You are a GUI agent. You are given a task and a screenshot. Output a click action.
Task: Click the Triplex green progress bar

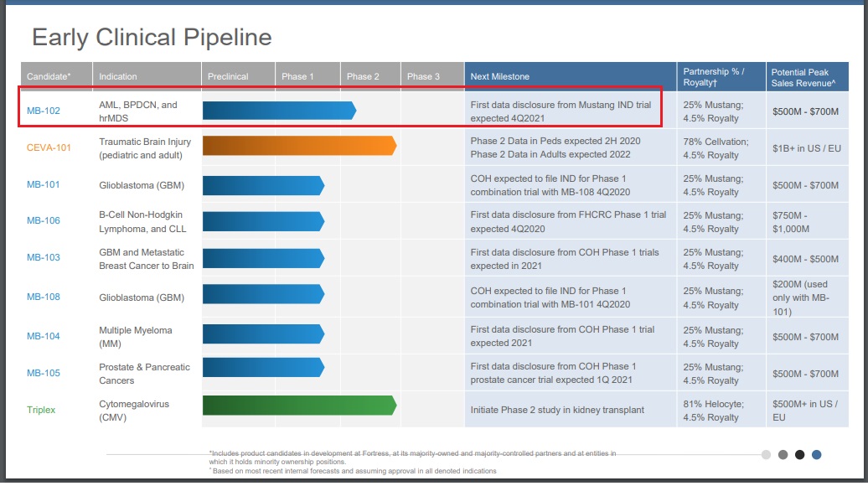(299, 406)
